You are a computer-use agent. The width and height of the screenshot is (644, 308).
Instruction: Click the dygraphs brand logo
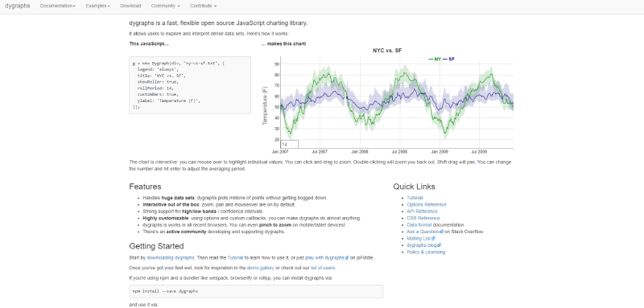[17, 6]
